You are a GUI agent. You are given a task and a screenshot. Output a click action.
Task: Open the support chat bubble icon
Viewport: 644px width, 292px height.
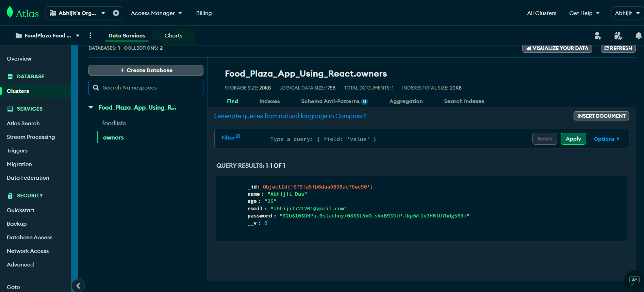tap(634, 280)
